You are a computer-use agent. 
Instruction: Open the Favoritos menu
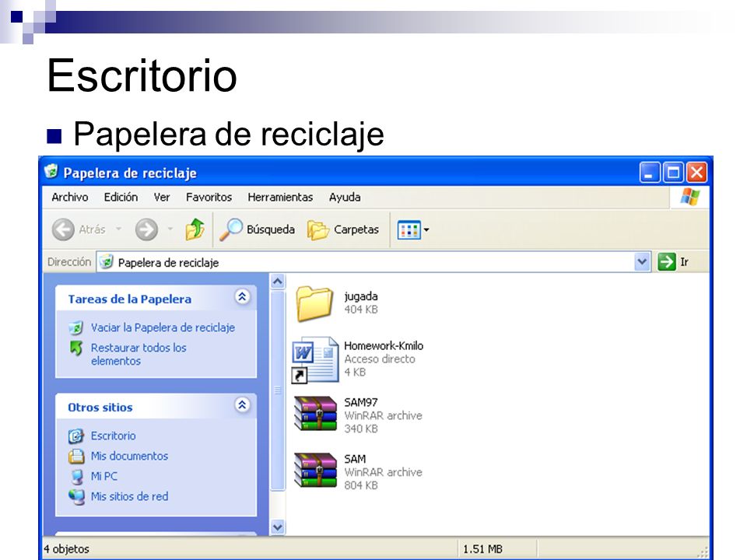point(209,197)
